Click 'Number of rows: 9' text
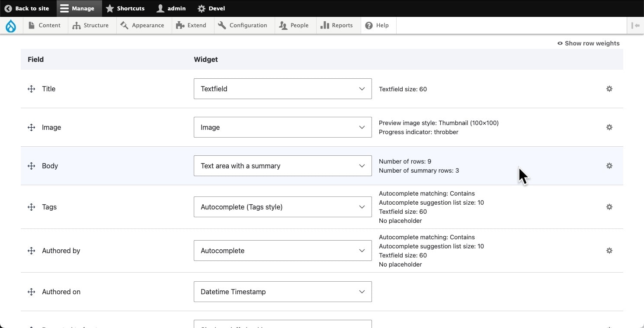The height and width of the screenshot is (328, 644). (x=405, y=161)
